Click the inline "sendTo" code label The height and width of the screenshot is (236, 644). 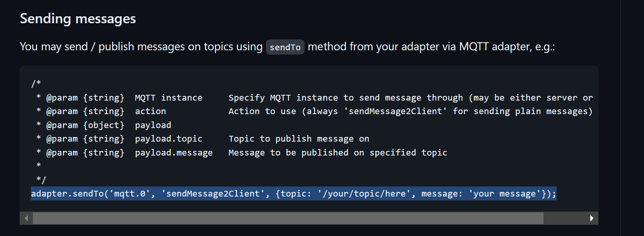pyautogui.click(x=285, y=47)
